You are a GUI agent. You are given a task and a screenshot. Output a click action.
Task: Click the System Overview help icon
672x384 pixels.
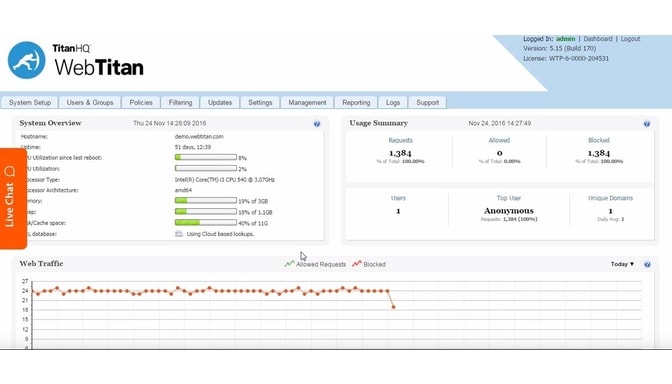coord(317,124)
